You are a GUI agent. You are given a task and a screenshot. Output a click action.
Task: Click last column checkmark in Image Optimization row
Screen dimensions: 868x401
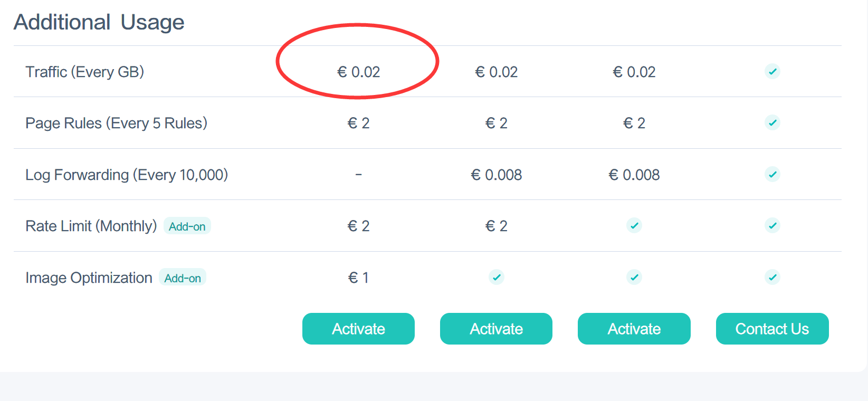click(x=772, y=277)
